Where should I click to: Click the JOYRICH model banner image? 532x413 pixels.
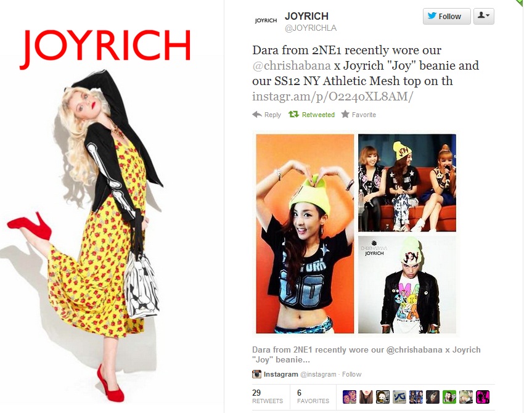102,207
